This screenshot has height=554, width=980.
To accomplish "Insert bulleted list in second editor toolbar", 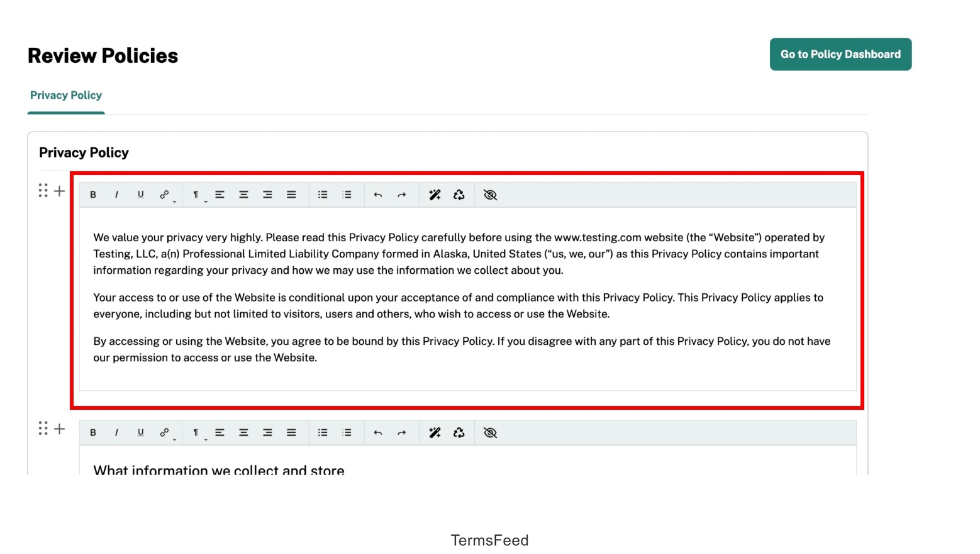I will click(x=323, y=432).
